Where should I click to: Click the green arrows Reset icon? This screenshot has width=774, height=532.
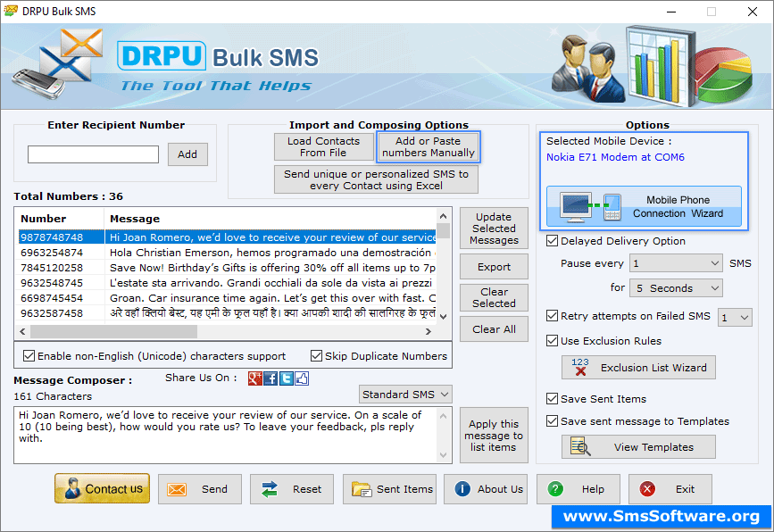270,489
